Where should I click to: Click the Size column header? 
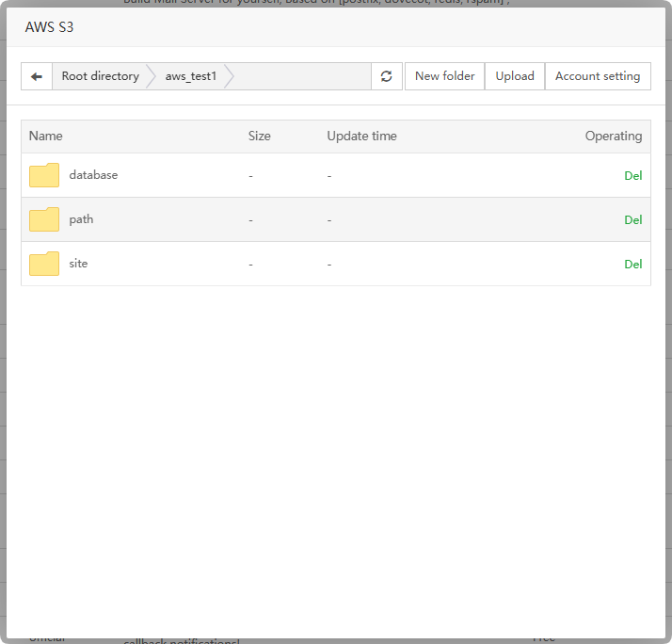259,137
